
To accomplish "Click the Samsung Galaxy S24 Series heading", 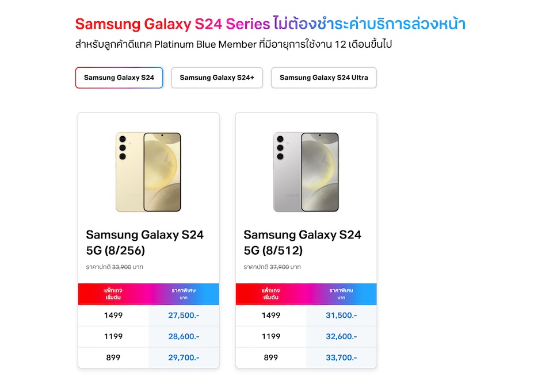I will click(x=172, y=24).
